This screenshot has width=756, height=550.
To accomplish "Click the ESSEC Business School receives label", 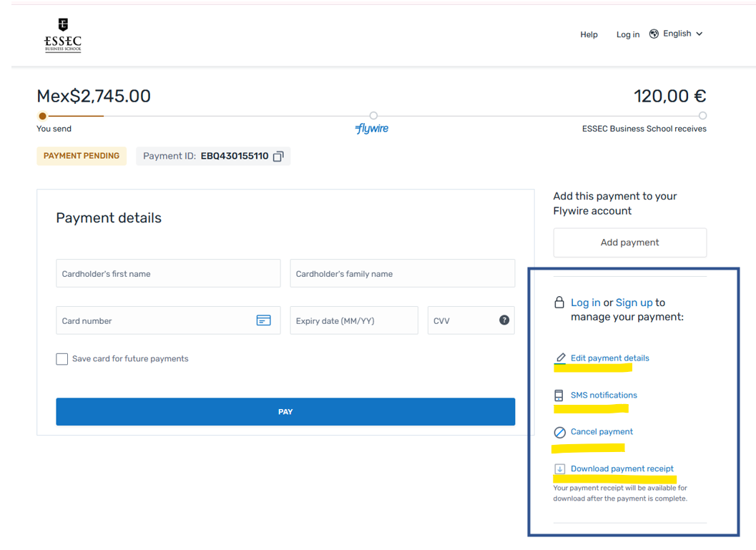I will [644, 129].
